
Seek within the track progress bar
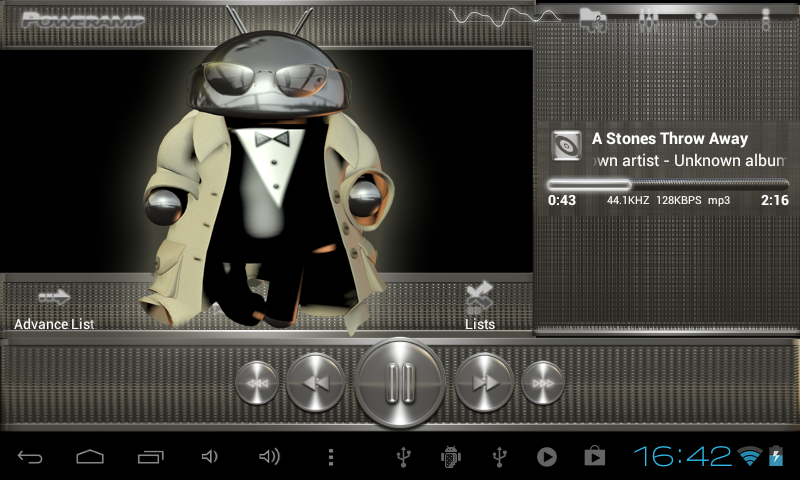668,185
